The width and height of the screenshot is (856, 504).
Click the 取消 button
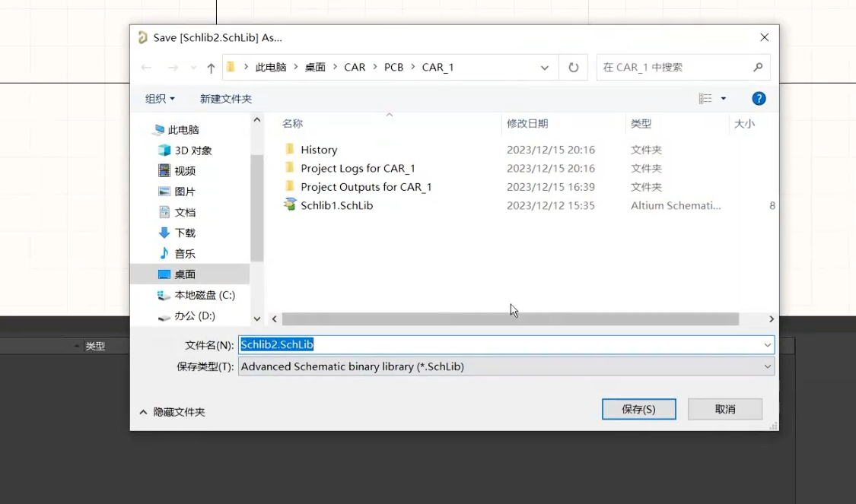click(x=725, y=409)
